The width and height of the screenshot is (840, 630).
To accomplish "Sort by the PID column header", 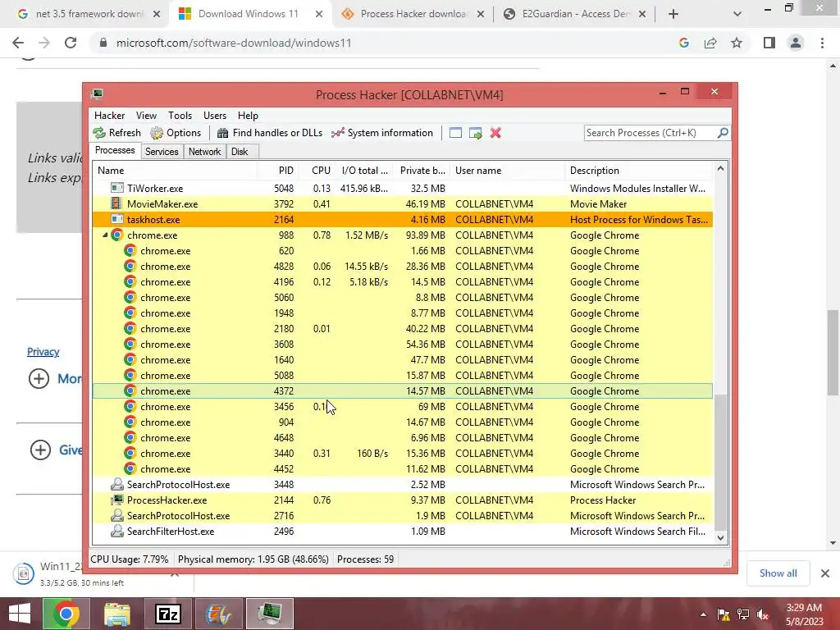I will coord(277,171).
